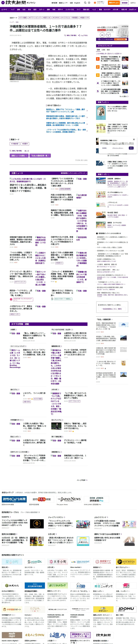Select the 記事 ranking tab
The width and height of the screenshot is (138, 644).
(98, 50)
